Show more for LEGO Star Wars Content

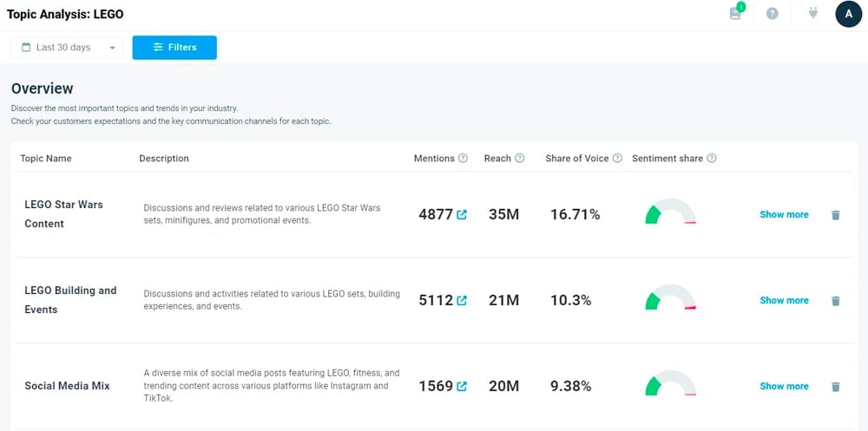(x=784, y=215)
